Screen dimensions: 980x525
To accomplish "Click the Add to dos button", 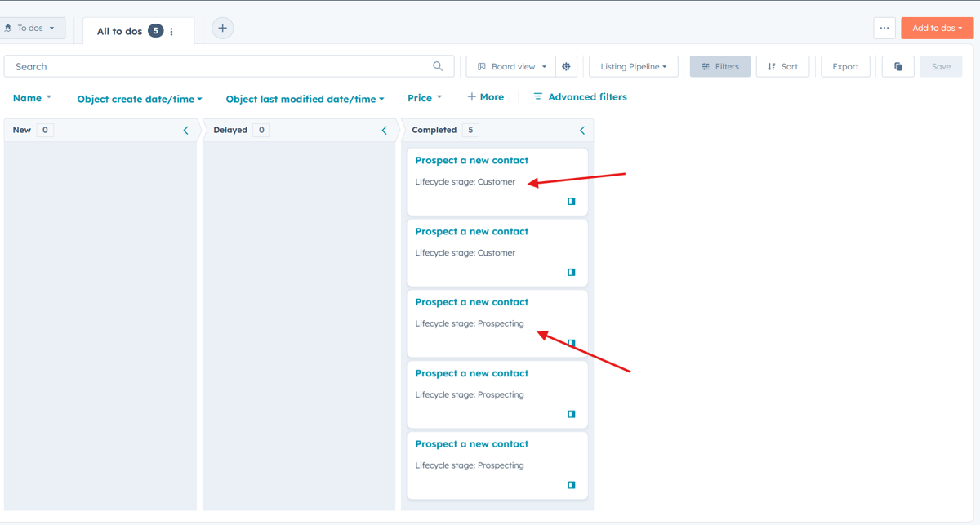I will [x=937, y=28].
